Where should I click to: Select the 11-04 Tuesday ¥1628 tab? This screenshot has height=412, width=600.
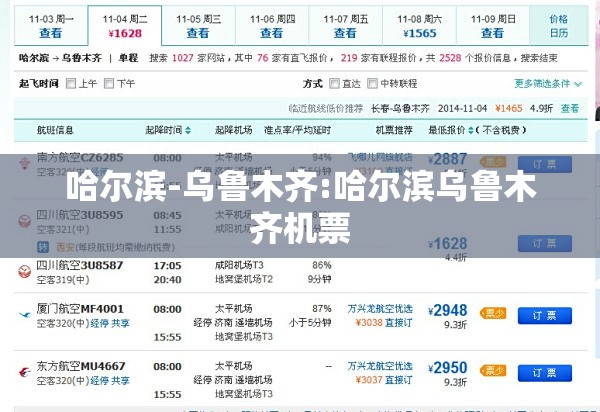click(125, 26)
